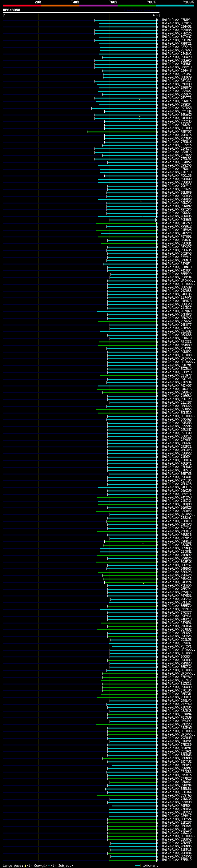Click the UniRef100_A9RYQ7 hit name
Viewport: 197px width, 868px height.
click(177, 132)
